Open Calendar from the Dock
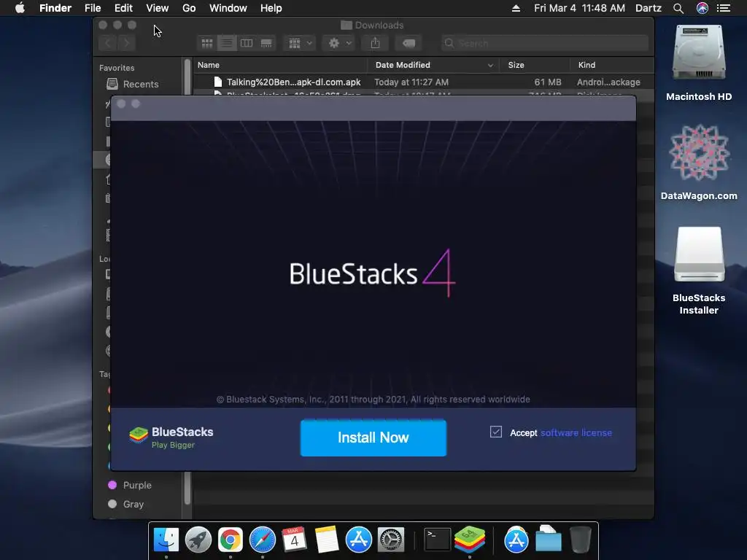747x560 pixels. point(295,540)
